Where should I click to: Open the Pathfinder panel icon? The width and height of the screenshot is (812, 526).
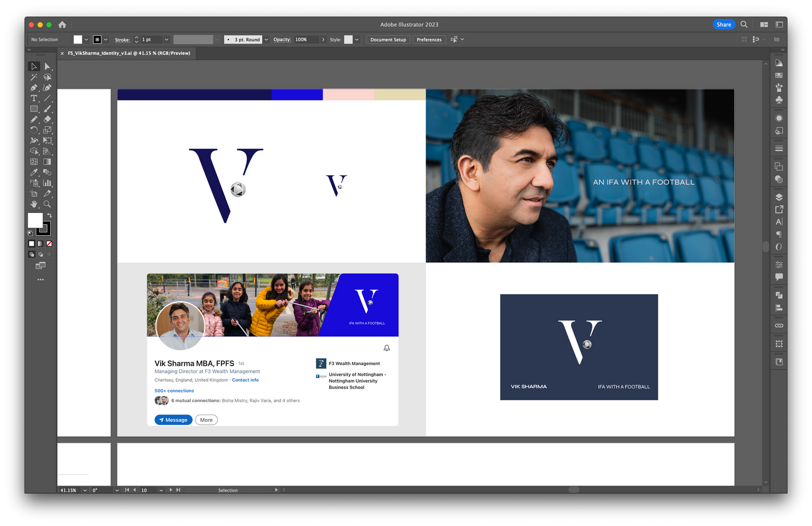coord(779,295)
